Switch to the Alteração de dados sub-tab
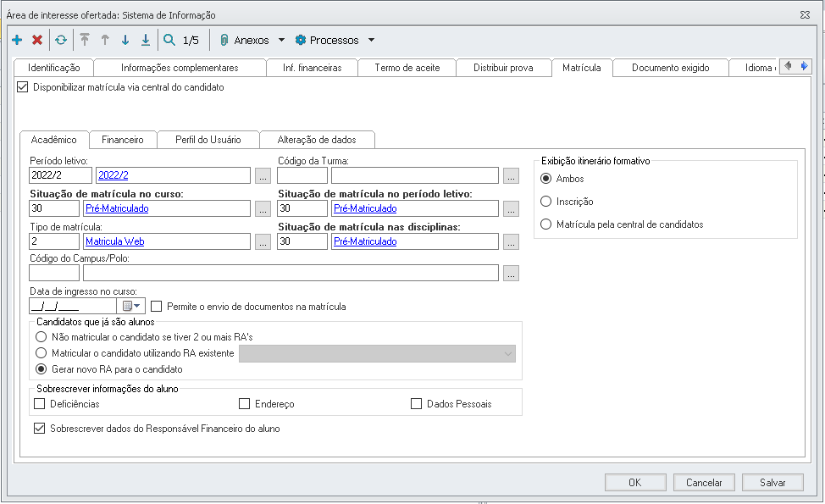The height and width of the screenshot is (504, 825). [x=317, y=140]
